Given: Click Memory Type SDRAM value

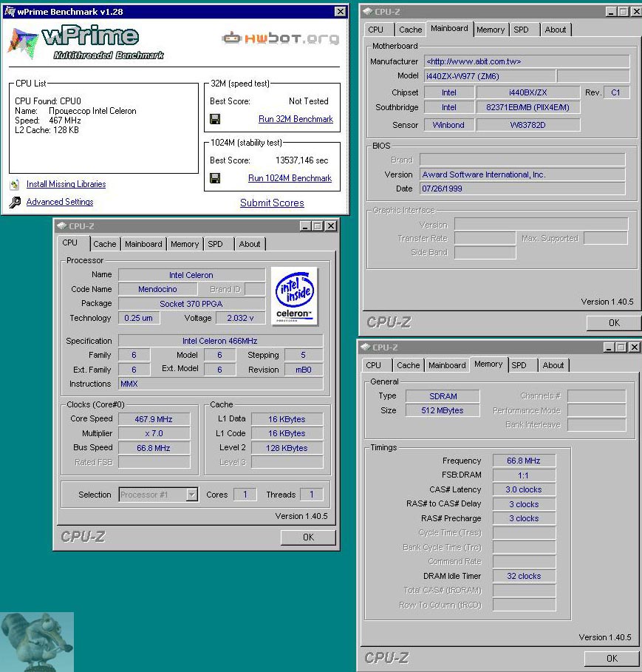Looking at the screenshot, I should coord(443,396).
